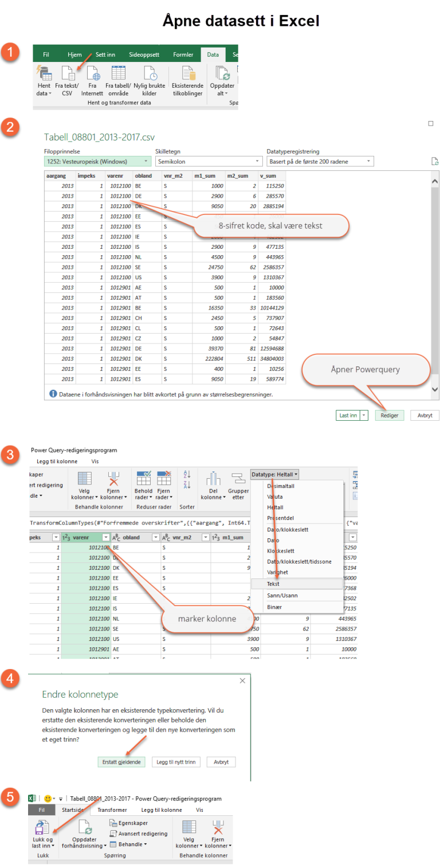Select Sann/Usann in the datatype menu
Screen dimensions: 440x868
(x=296, y=595)
